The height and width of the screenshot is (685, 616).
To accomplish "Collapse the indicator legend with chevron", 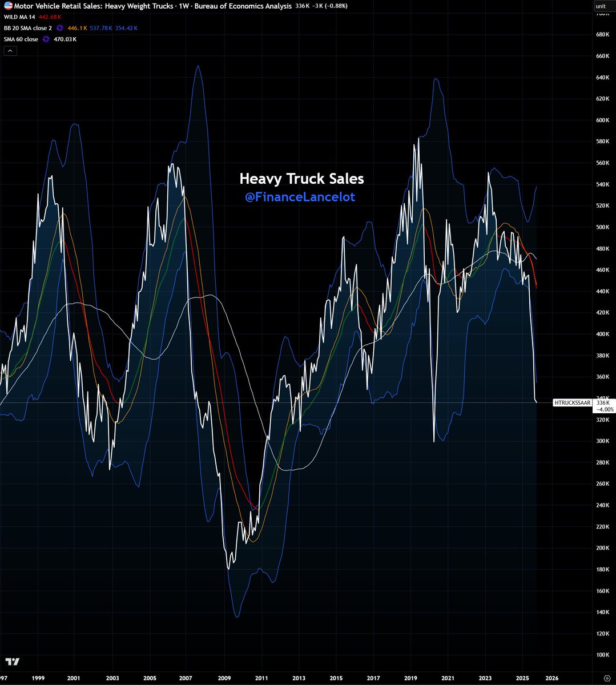I will click(10, 51).
